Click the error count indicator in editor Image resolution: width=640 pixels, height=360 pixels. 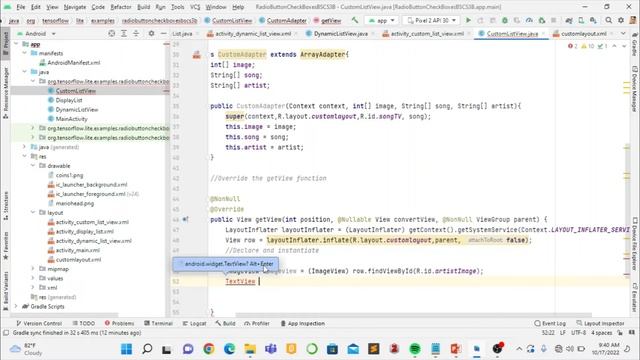click(573, 46)
